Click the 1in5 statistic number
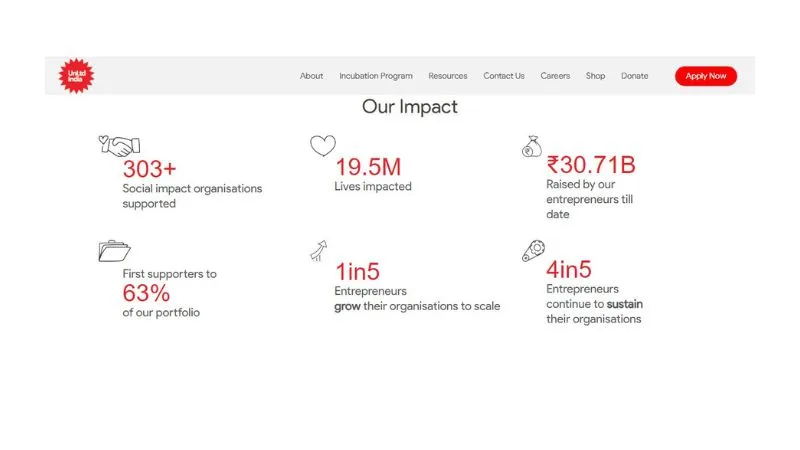The image size is (800, 450). (357, 271)
